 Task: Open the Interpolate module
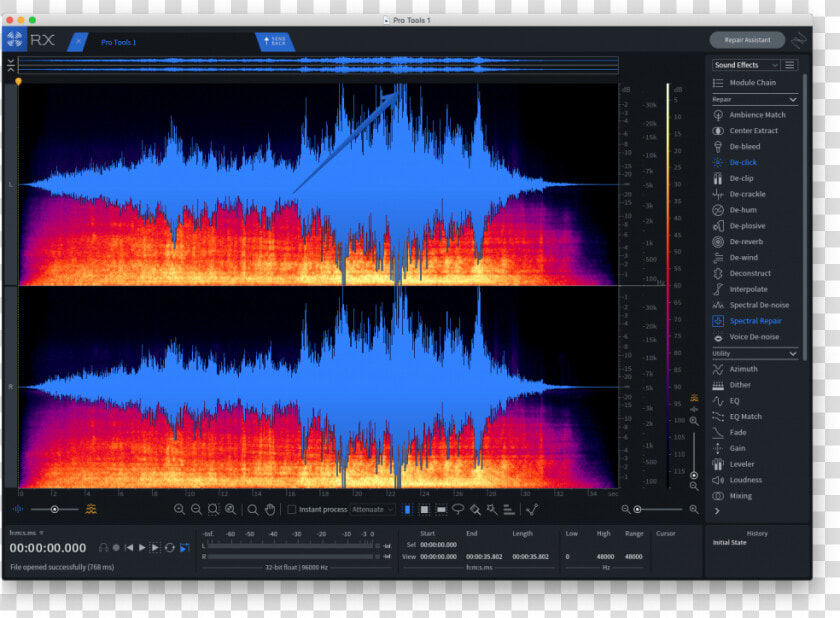click(740, 289)
